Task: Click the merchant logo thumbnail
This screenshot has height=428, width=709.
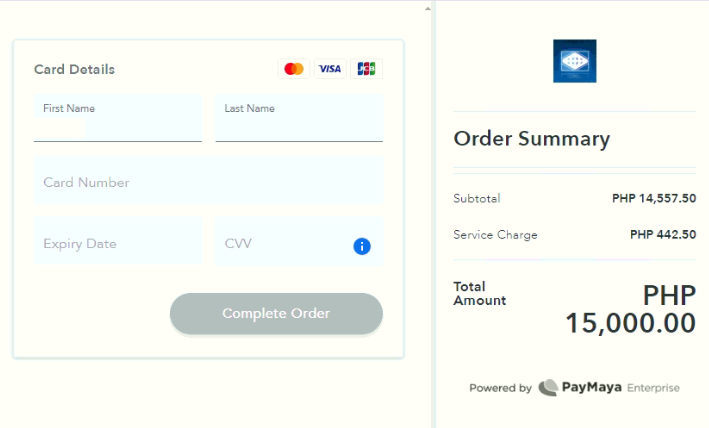Action: point(575,61)
